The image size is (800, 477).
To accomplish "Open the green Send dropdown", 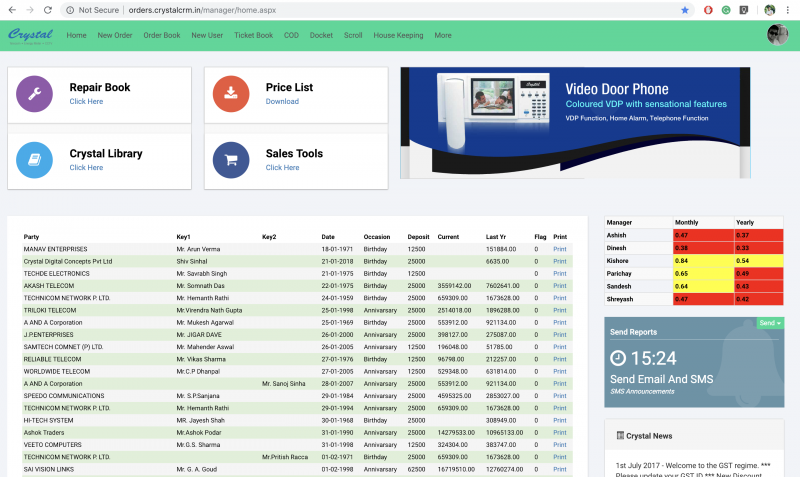I will (x=770, y=323).
